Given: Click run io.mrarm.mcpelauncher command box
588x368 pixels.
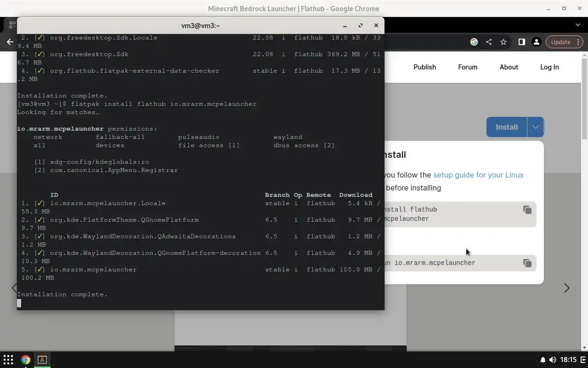Looking at the screenshot, I should tap(459, 263).
